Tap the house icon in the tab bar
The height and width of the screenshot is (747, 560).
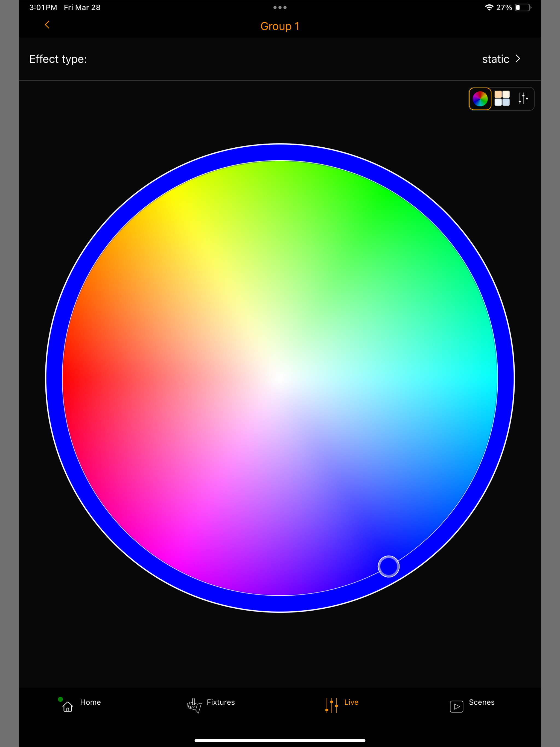click(x=68, y=707)
